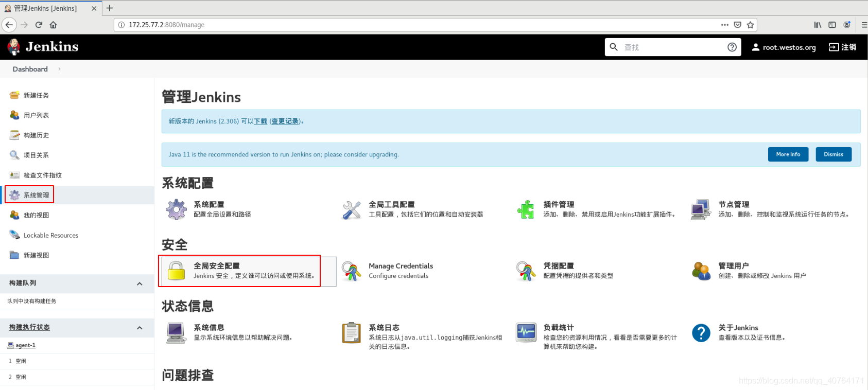
Task: Open 我的视图 in the sidebar
Action: (36, 215)
